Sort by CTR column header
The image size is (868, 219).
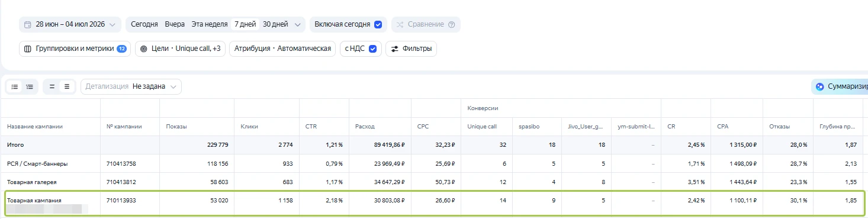(x=311, y=126)
